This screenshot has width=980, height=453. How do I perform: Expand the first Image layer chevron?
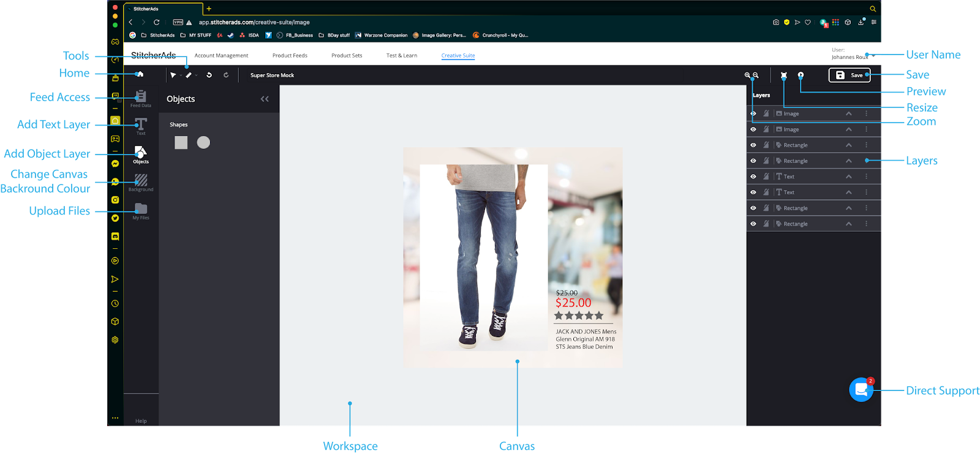pyautogui.click(x=849, y=113)
